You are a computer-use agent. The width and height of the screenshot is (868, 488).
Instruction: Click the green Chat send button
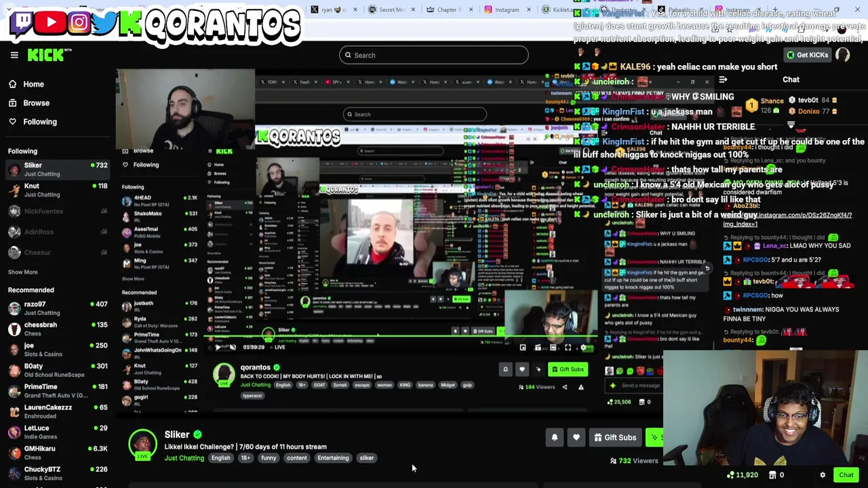pos(846,475)
